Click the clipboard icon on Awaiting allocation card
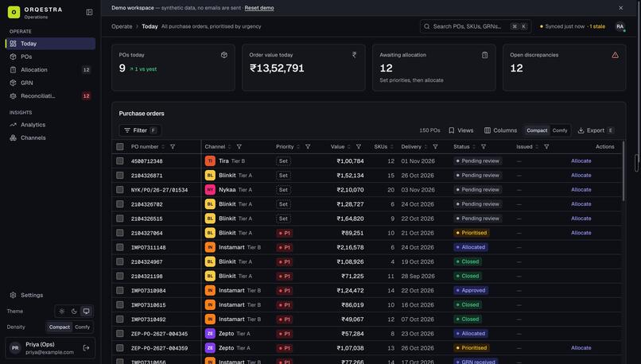The image size is (641, 364). click(x=484, y=55)
